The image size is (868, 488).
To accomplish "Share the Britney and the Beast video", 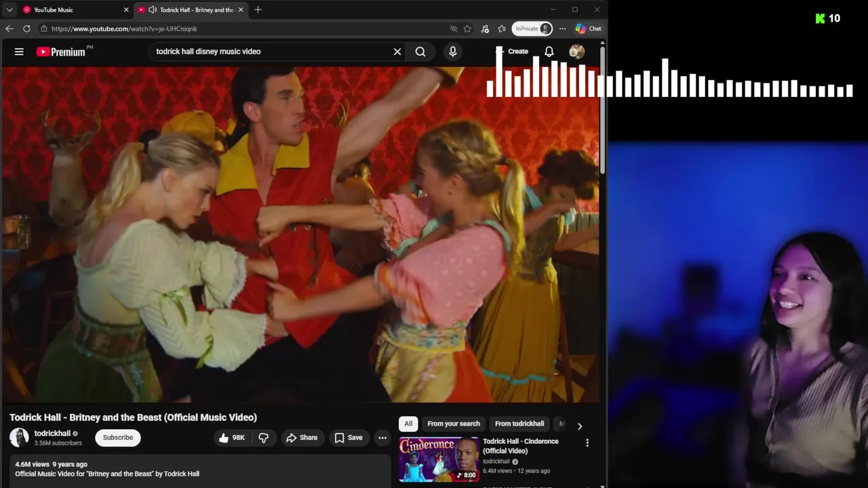I will pyautogui.click(x=302, y=438).
